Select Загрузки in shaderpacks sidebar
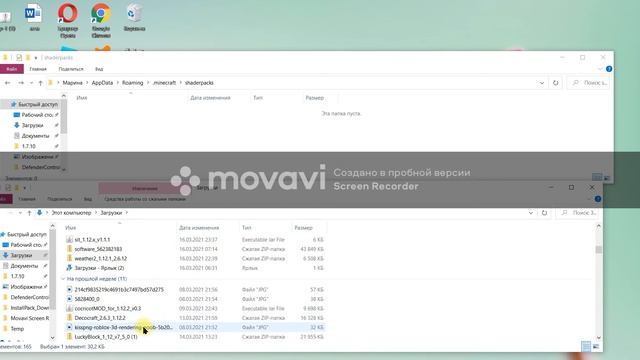Image resolution: width=640 pixels, height=360 pixels. click(32, 125)
